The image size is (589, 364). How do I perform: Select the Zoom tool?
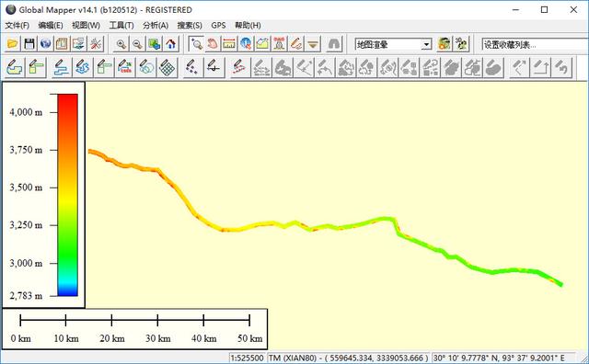point(196,44)
